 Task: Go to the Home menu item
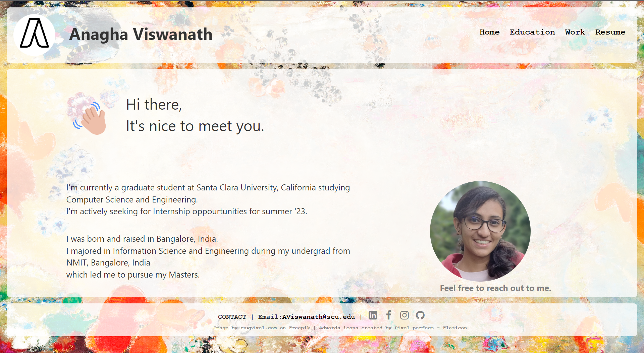click(x=489, y=32)
